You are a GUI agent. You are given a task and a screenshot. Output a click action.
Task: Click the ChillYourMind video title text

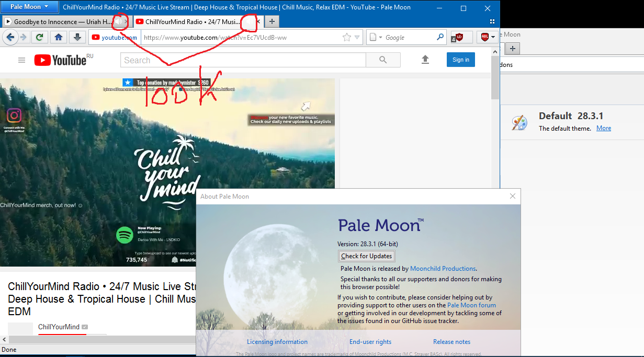[102, 299]
